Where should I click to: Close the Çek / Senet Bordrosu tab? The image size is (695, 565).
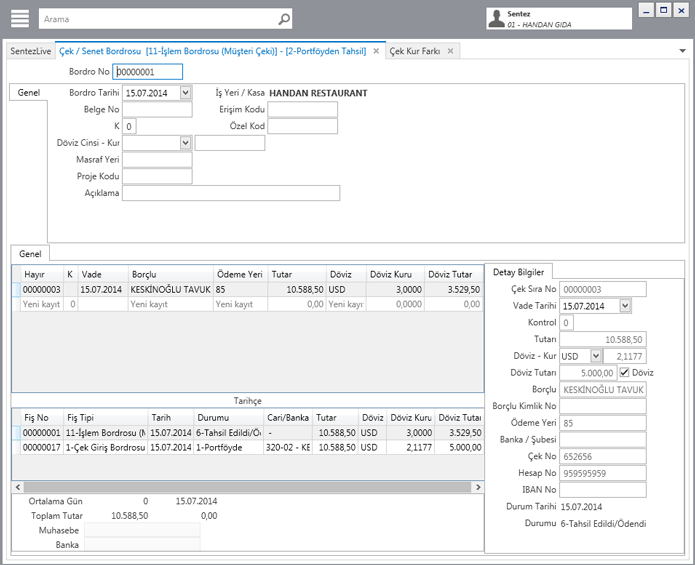tap(376, 51)
